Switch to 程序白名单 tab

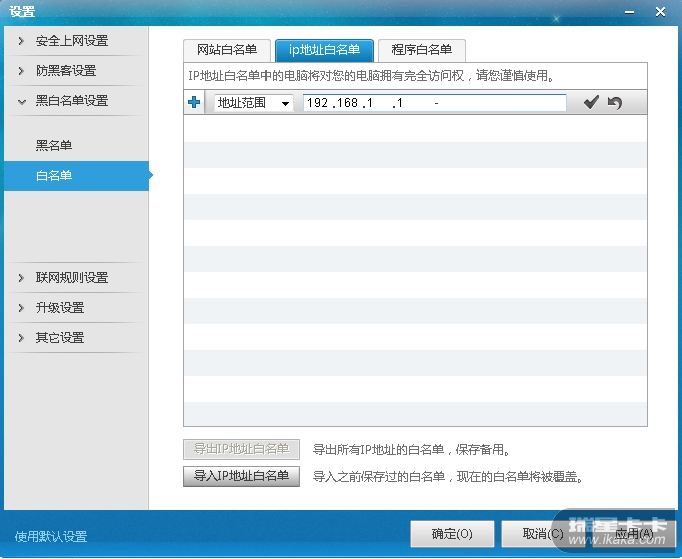pos(422,50)
